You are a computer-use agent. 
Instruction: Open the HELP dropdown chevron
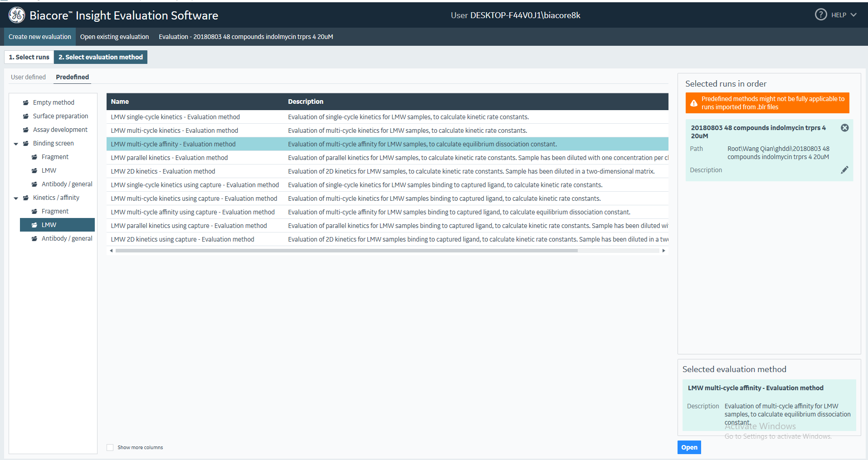click(x=853, y=15)
